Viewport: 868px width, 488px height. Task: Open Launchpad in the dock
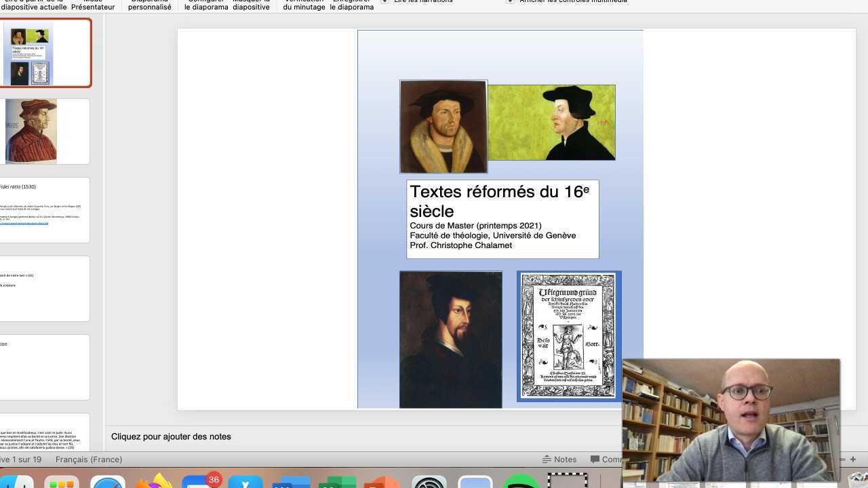pos(62,483)
